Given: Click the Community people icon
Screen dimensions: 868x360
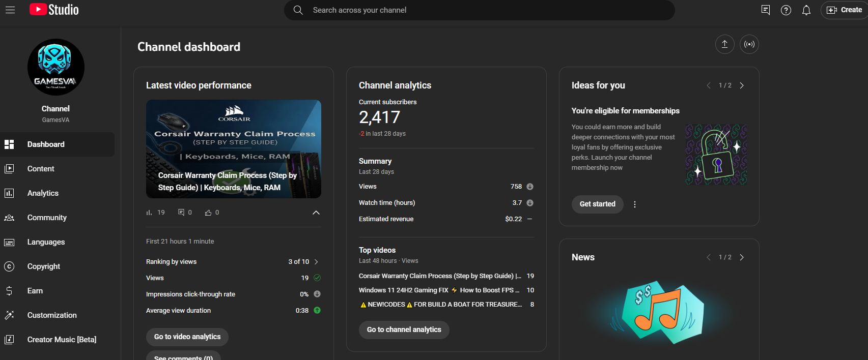Looking at the screenshot, I should (9, 218).
